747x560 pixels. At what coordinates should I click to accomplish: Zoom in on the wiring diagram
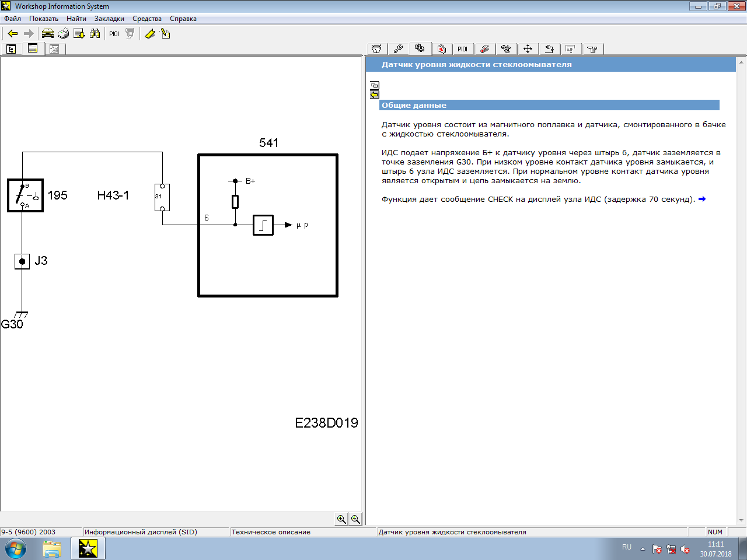coord(341,519)
